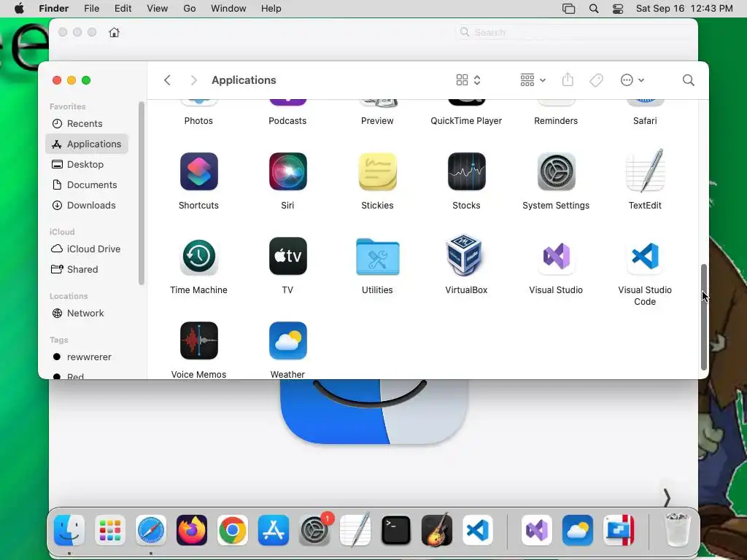Open the group-by options dropdown
Image resolution: width=747 pixels, height=560 pixels.
pos(533,80)
